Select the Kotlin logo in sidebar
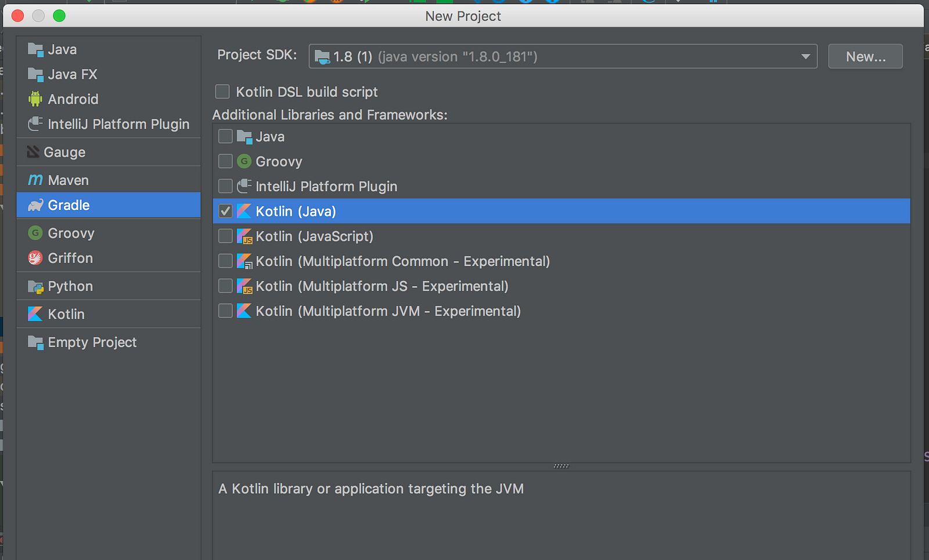The width and height of the screenshot is (929, 560). pyautogui.click(x=35, y=314)
